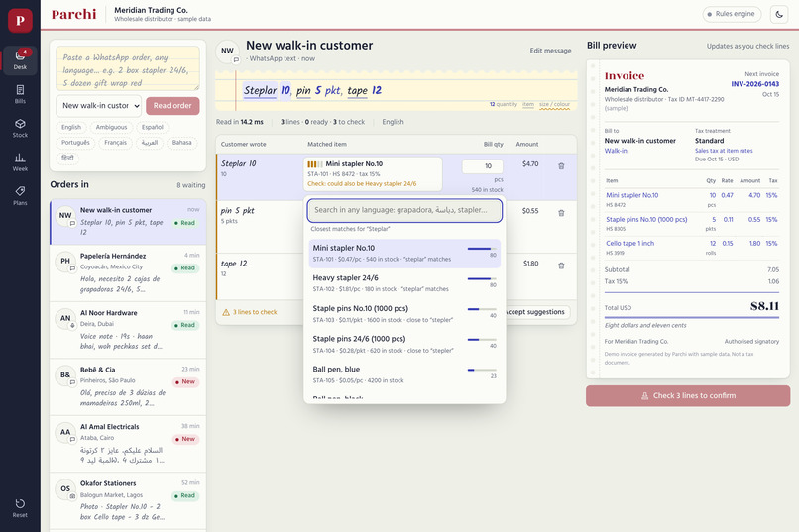
Task: Click the Read order button
Action: coord(172,106)
